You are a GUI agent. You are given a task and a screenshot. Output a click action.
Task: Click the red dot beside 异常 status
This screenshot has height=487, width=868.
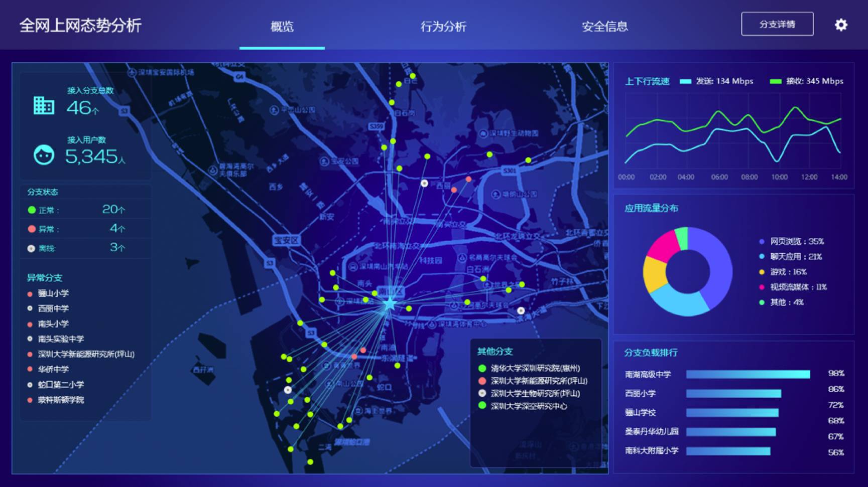click(x=32, y=229)
